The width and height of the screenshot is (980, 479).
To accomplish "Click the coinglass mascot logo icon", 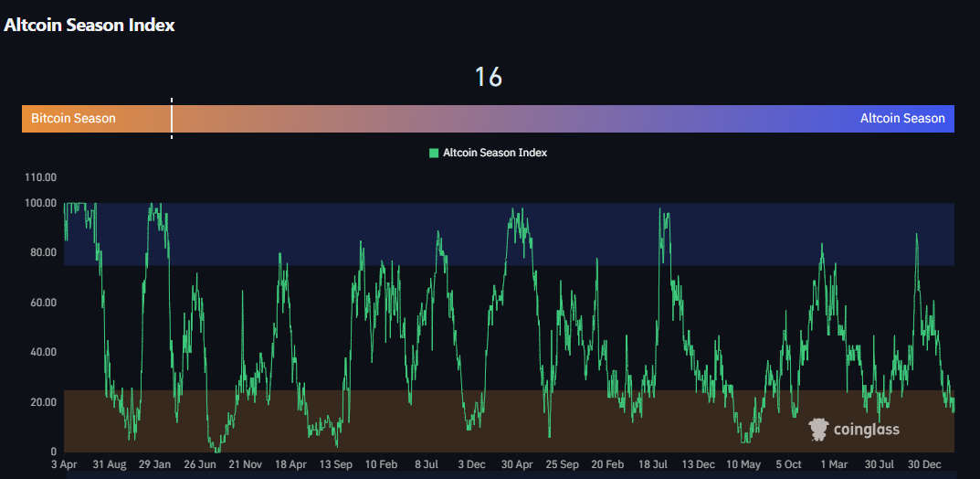I will point(819,429).
